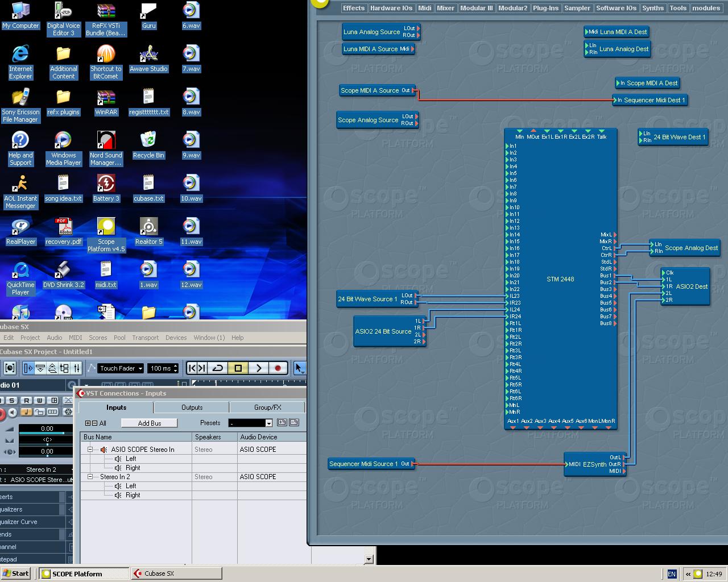Open Stereo In 2 input routing dropdown
Viewport: 728px width, 582px height.
coord(42,469)
